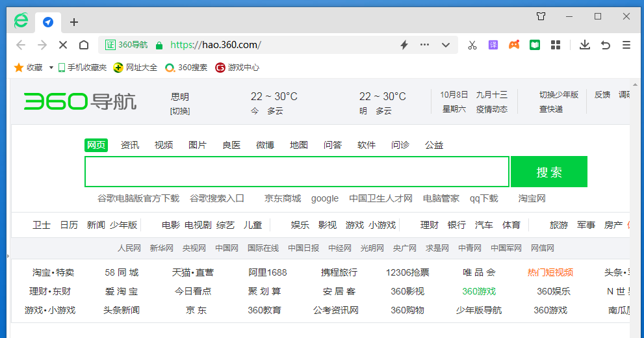
Task: Open the 京东商城 link below search
Action: pyautogui.click(x=283, y=198)
